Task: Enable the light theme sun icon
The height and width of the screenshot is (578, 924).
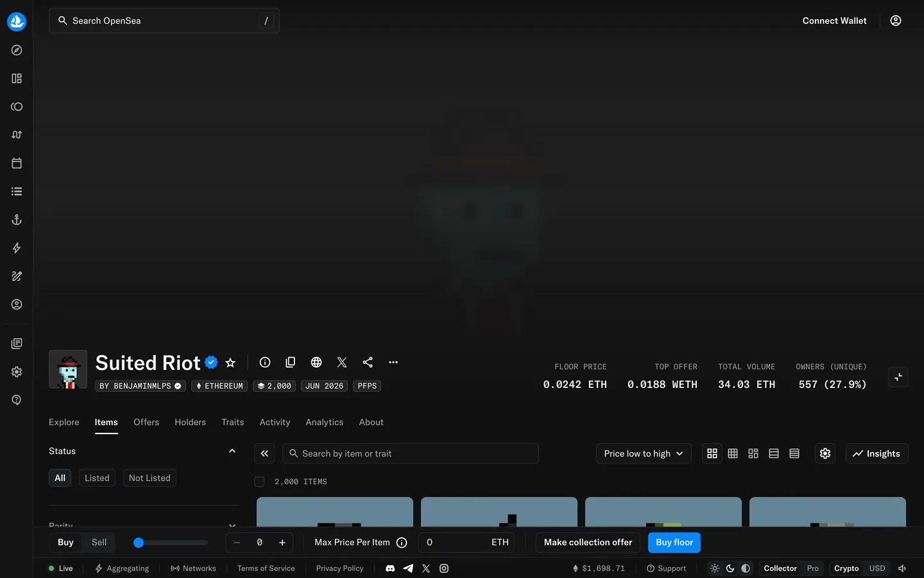Action: click(x=715, y=568)
